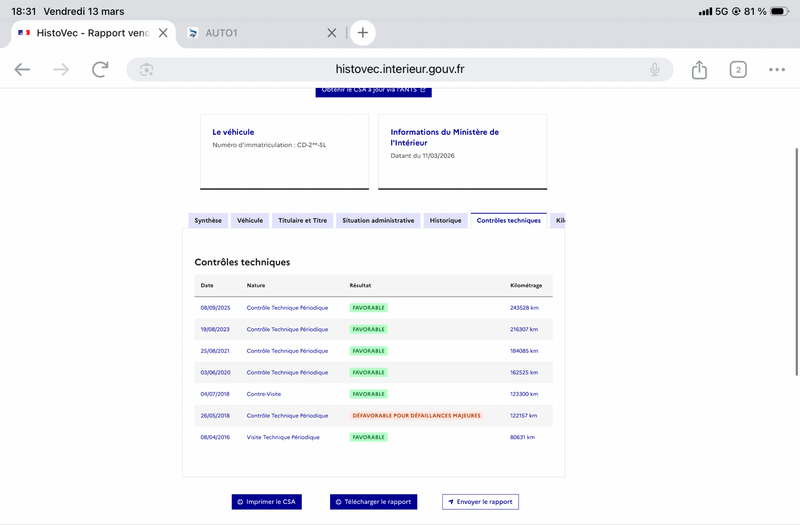This screenshot has width=800, height=525.
Task: Open the Synthèse tab
Action: coord(208,220)
